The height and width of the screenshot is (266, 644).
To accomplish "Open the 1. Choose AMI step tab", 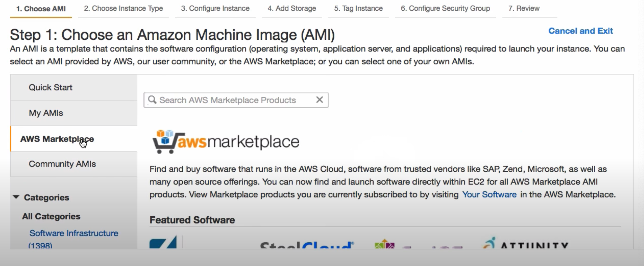I will pyautogui.click(x=41, y=9).
